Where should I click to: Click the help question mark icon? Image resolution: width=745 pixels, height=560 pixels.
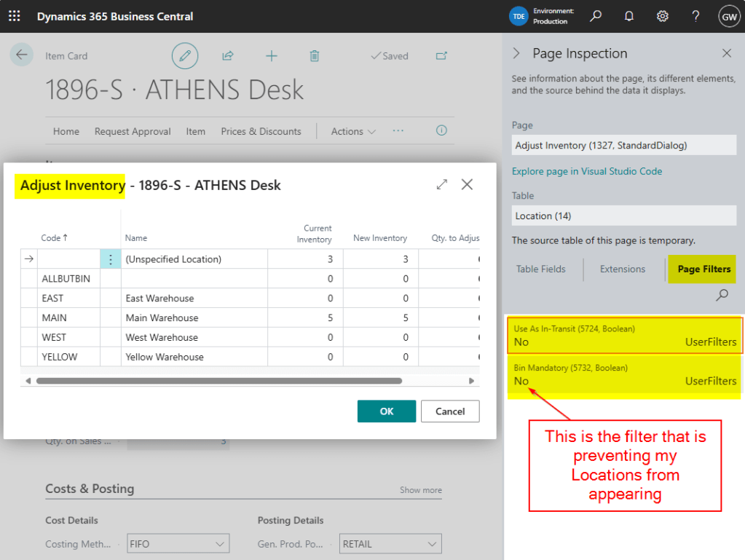pos(695,16)
